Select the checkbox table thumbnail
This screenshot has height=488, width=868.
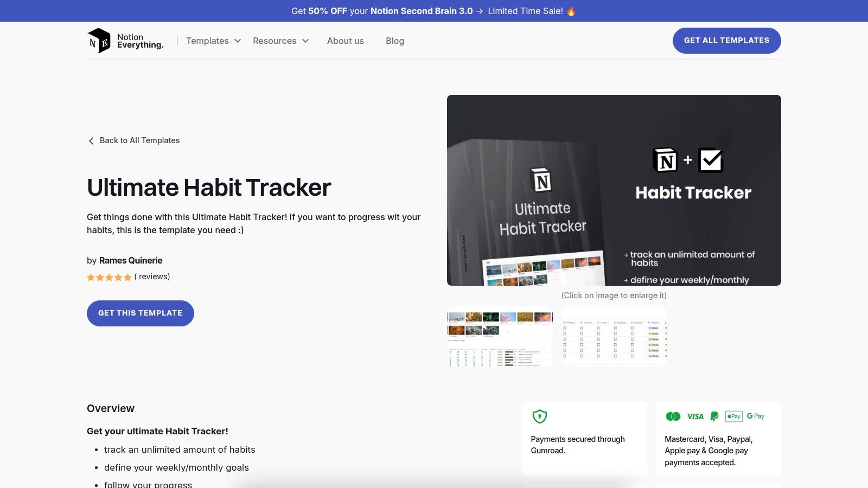click(614, 336)
